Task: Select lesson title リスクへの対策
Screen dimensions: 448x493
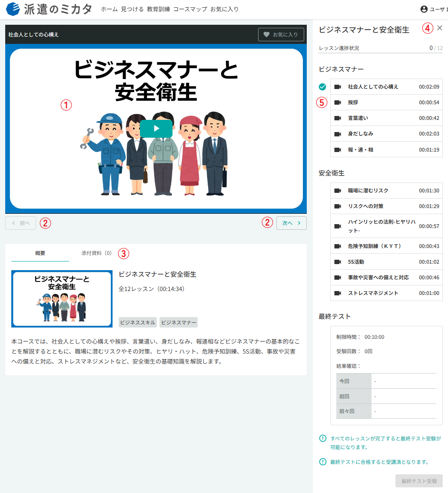Action: (365, 206)
